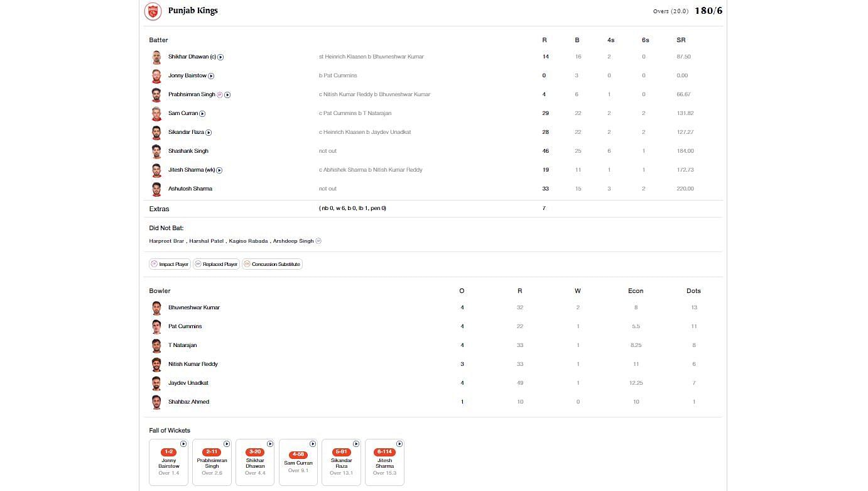
Task: Play video icon beside Prabhsimran Singh batter name
Action: coord(227,95)
